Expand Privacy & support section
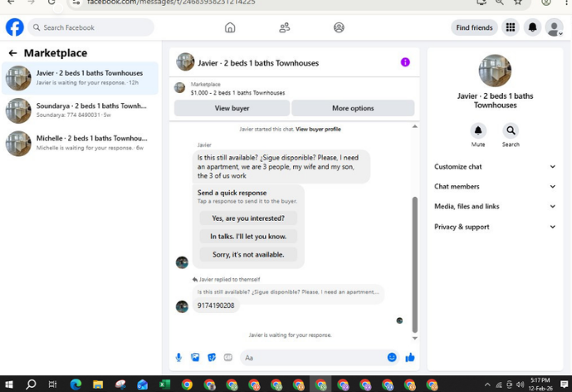Screen dimensions: 572x392 [x=495, y=227]
